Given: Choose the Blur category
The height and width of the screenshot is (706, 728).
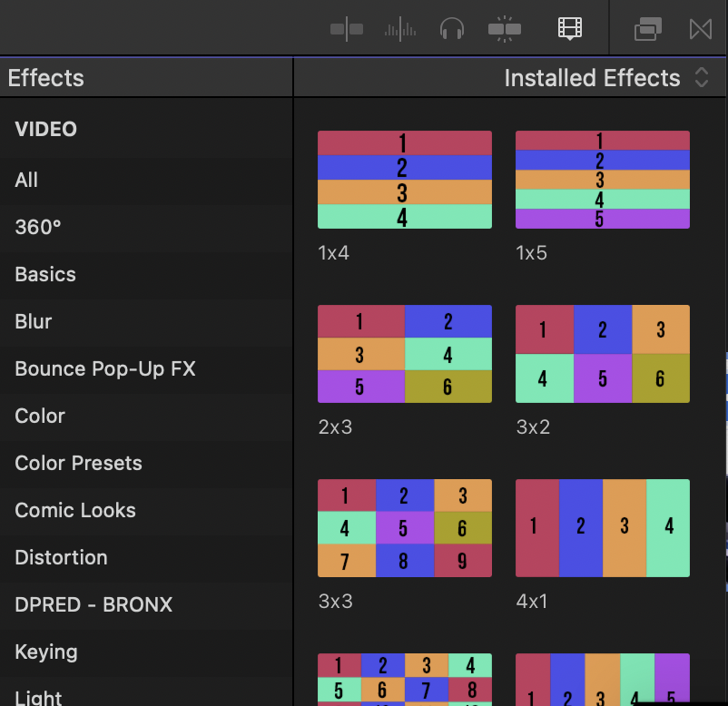Looking at the screenshot, I should click(146, 321).
